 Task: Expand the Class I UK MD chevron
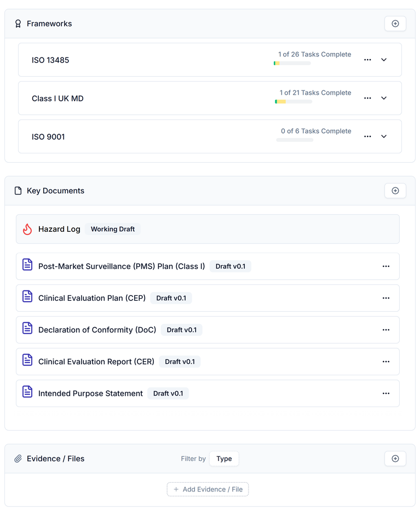coord(383,98)
